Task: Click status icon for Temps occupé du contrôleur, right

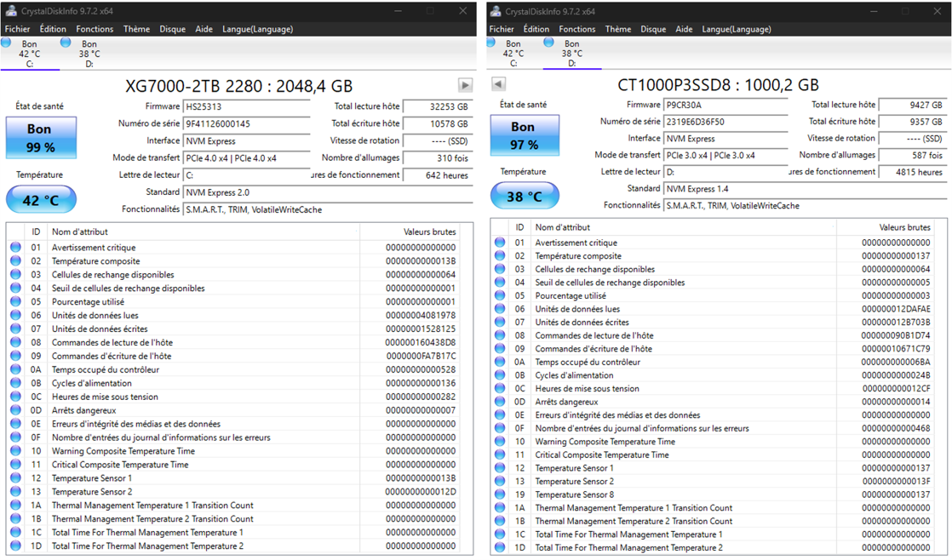Action: pos(500,362)
